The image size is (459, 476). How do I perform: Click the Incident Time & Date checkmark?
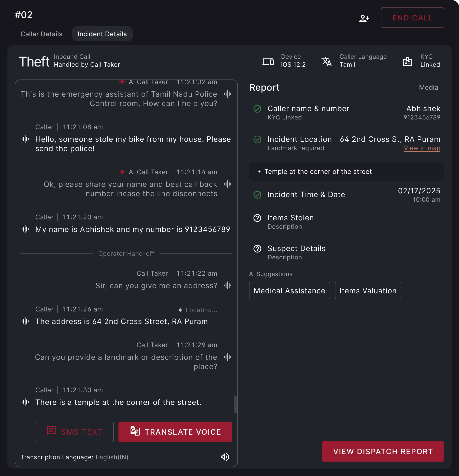257,195
